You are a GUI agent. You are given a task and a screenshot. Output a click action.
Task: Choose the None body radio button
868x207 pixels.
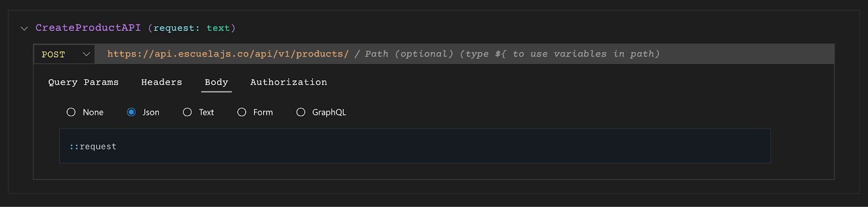pyautogui.click(x=71, y=112)
